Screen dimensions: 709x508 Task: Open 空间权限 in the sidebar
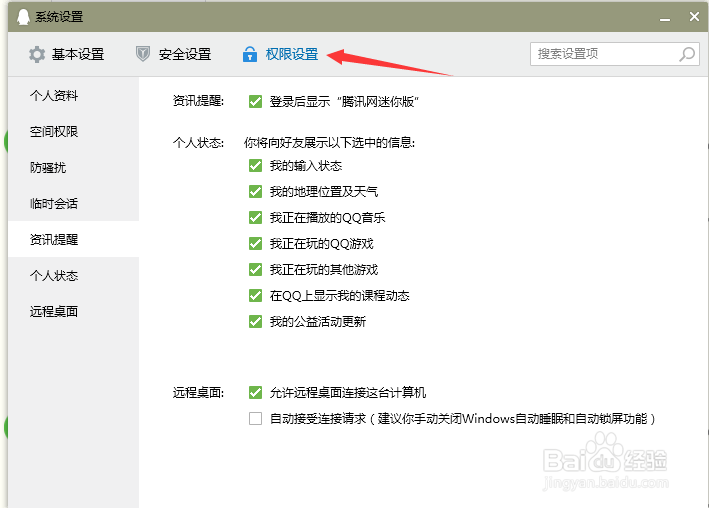coord(73,132)
